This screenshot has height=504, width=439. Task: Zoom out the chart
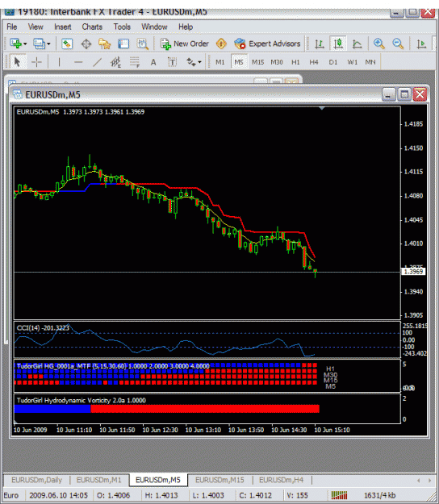click(x=398, y=44)
